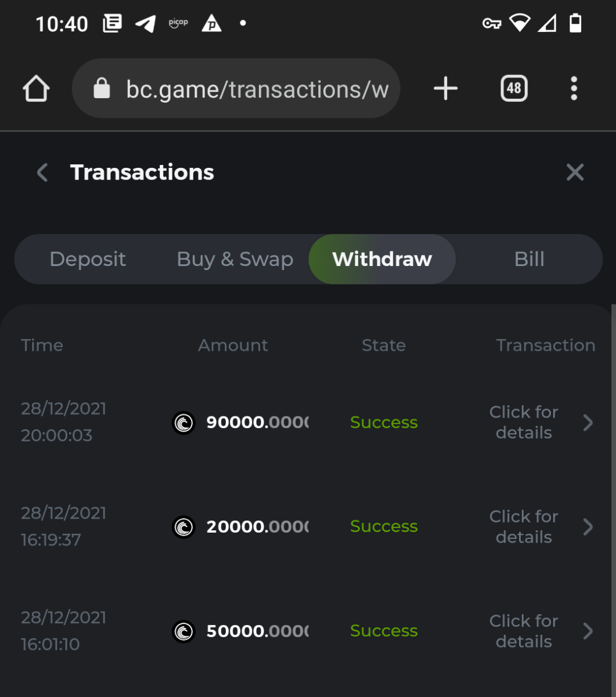The width and height of the screenshot is (616, 697).
Task: Switch to the Deposit tab
Action: click(88, 259)
